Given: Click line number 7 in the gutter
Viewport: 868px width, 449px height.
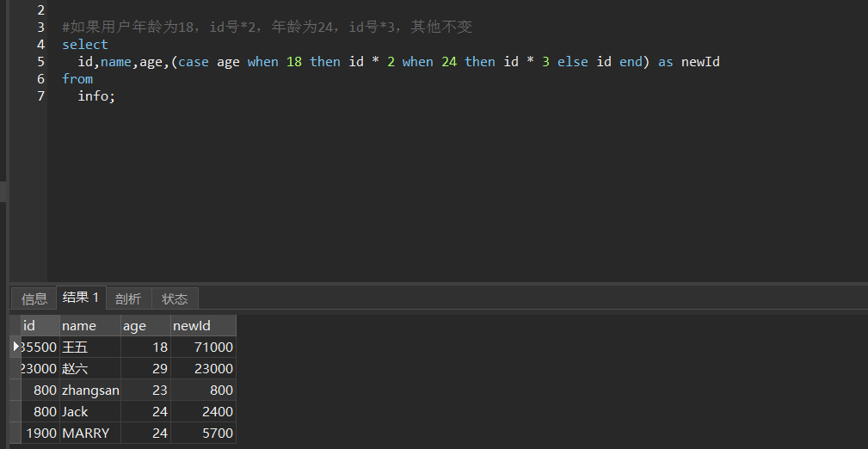Looking at the screenshot, I should coord(41,95).
